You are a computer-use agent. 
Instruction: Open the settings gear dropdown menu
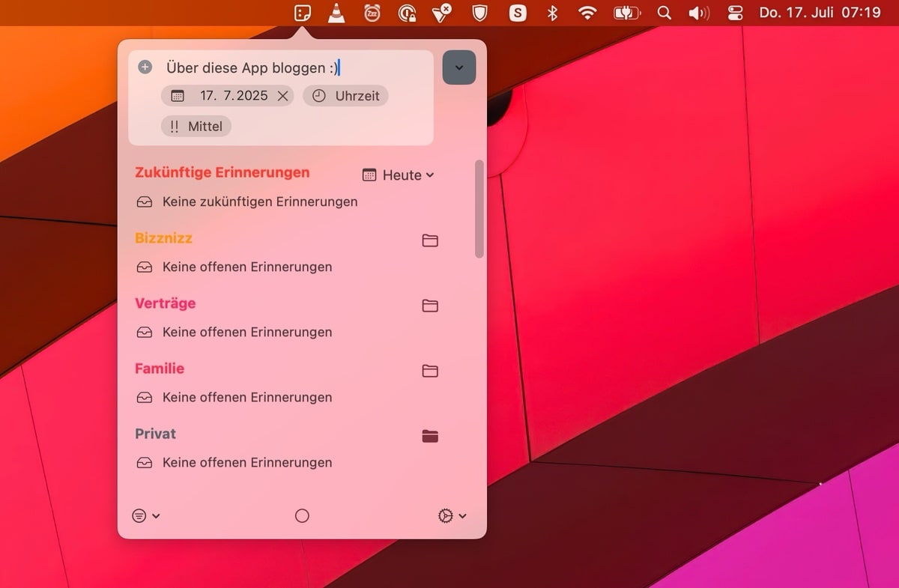[452, 515]
